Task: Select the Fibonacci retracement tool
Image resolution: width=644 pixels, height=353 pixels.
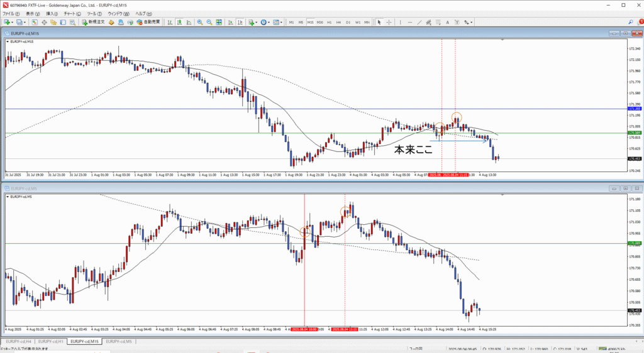Action: [x=438, y=22]
